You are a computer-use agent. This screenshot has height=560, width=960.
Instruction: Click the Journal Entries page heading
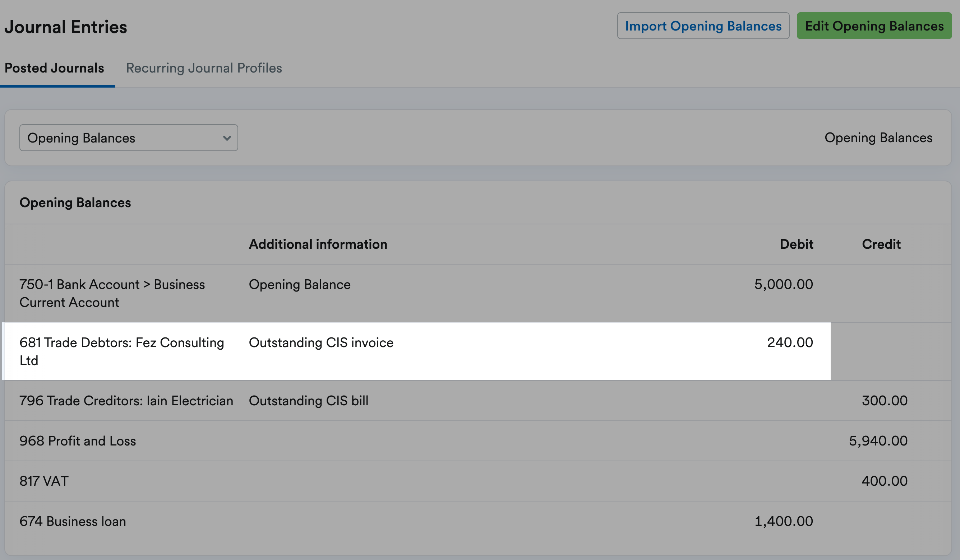[x=65, y=27]
